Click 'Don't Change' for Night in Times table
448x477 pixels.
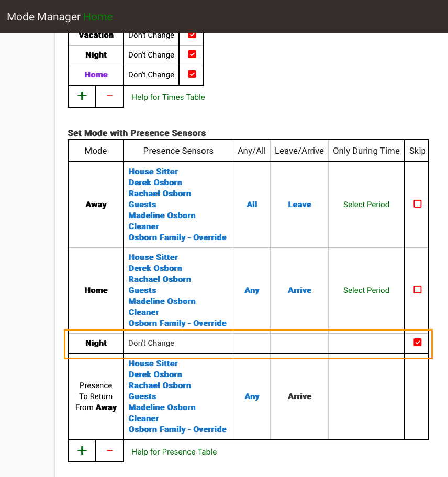tap(151, 55)
